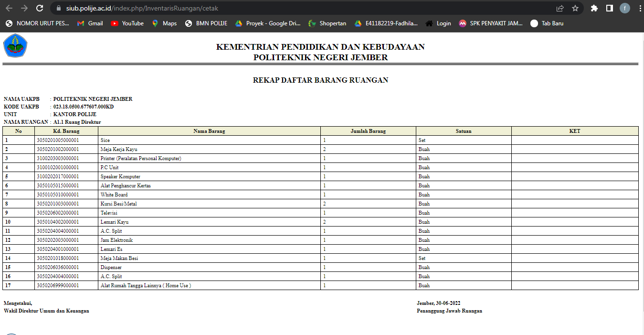Open the profile avatar button
Viewport: 644px width, 335px height.
click(625, 8)
